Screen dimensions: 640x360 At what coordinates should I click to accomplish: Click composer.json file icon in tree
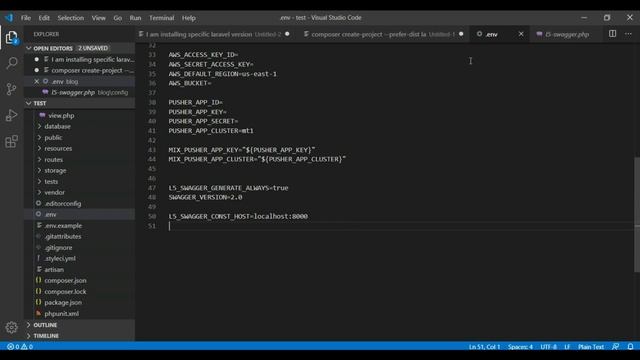pos(38,280)
